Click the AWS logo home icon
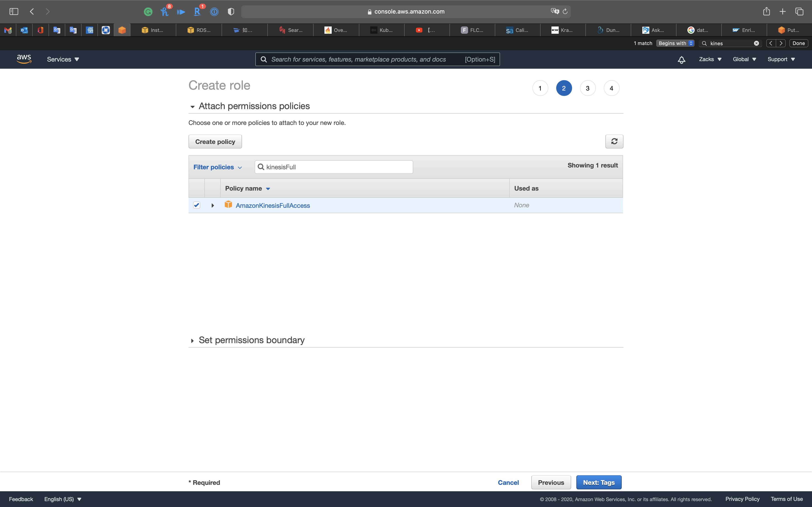812x507 pixels. pos(24,59)
